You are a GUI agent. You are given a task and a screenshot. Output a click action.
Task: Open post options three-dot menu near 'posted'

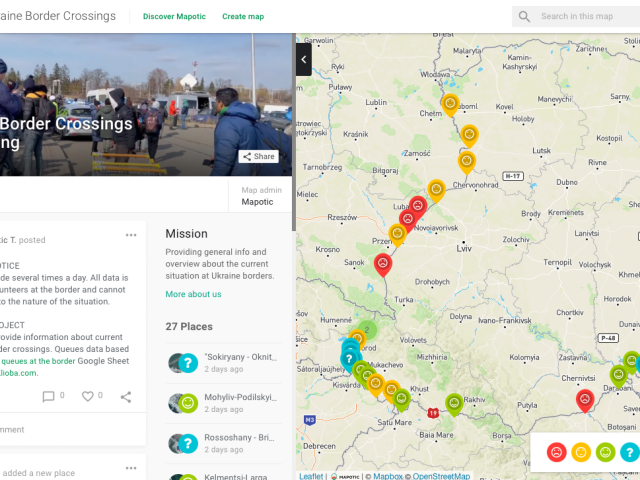point(131,235)
